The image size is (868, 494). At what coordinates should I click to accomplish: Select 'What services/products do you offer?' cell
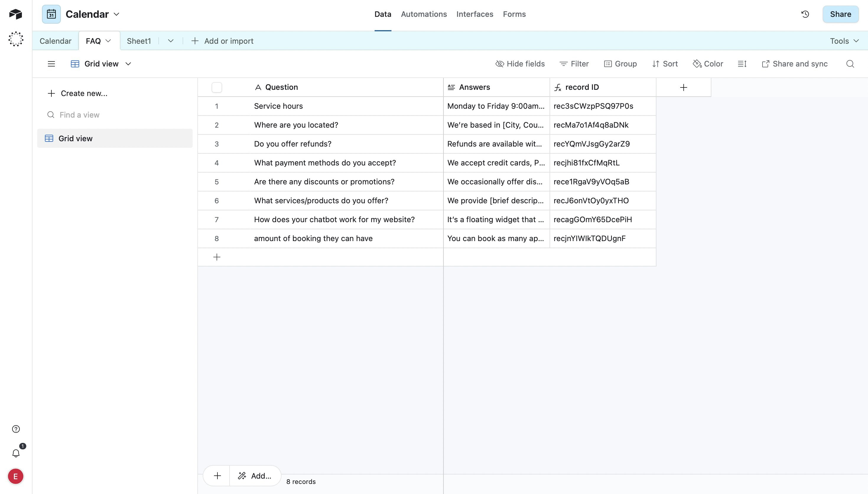pyautogui.click(x=346, y=201)
